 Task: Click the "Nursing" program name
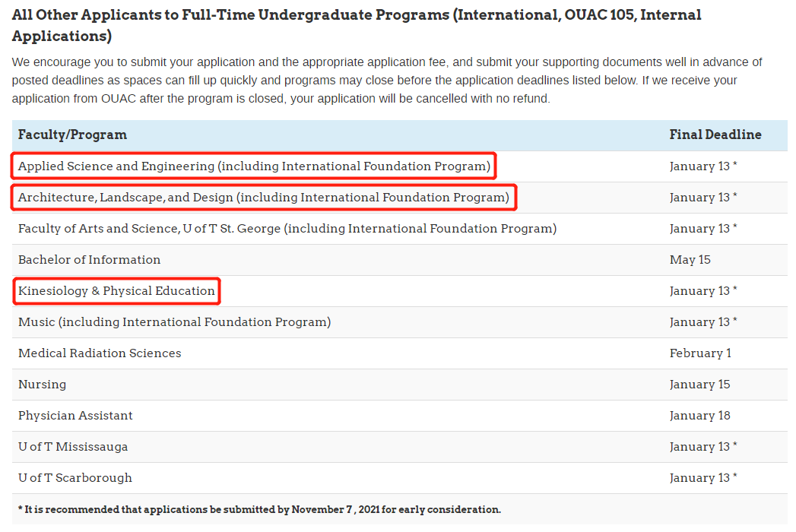tap(42, 385)
